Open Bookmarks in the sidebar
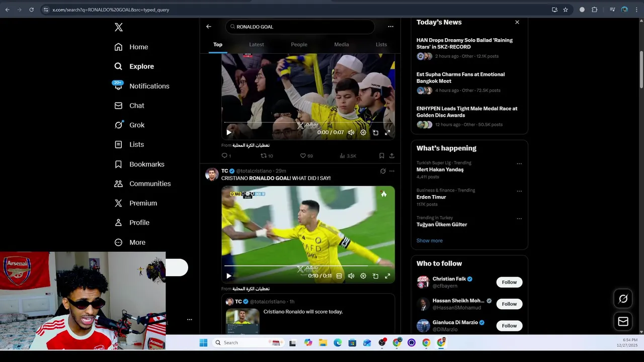Screen dimensions: 644x362 point(139,164)
